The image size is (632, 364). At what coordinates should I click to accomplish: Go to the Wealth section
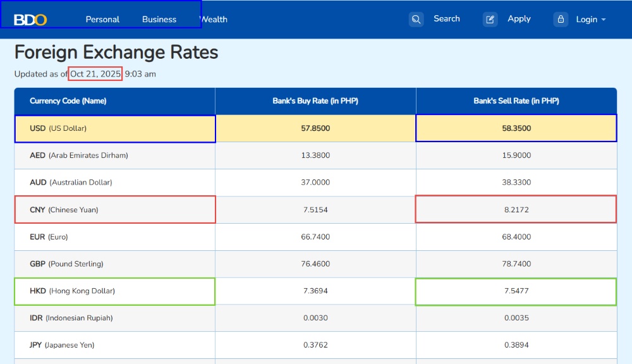coord(214,20)
